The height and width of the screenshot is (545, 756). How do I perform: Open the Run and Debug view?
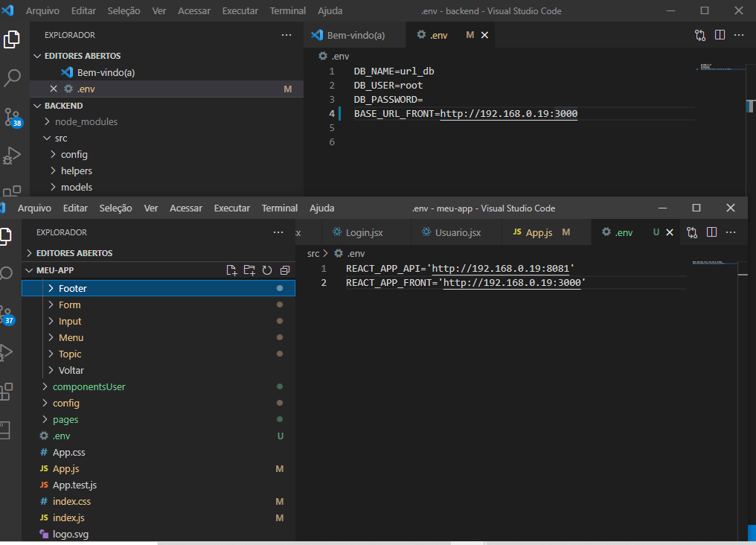12,155
